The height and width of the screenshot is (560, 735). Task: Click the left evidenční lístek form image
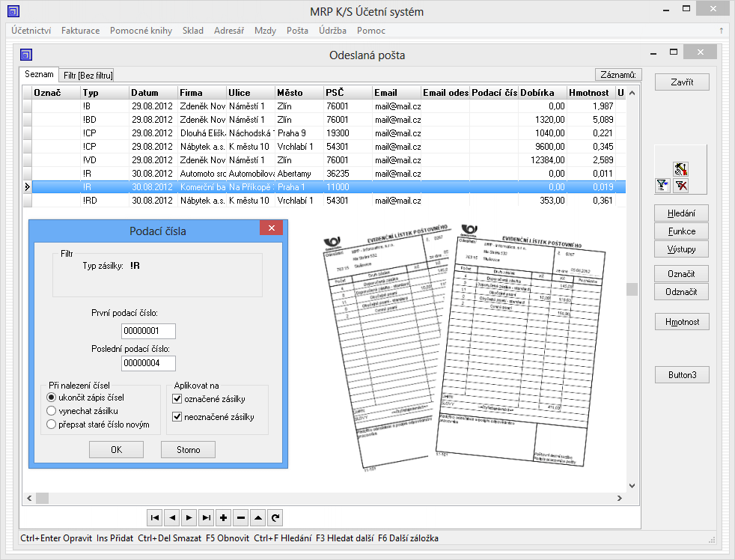(x=385, y=347)
